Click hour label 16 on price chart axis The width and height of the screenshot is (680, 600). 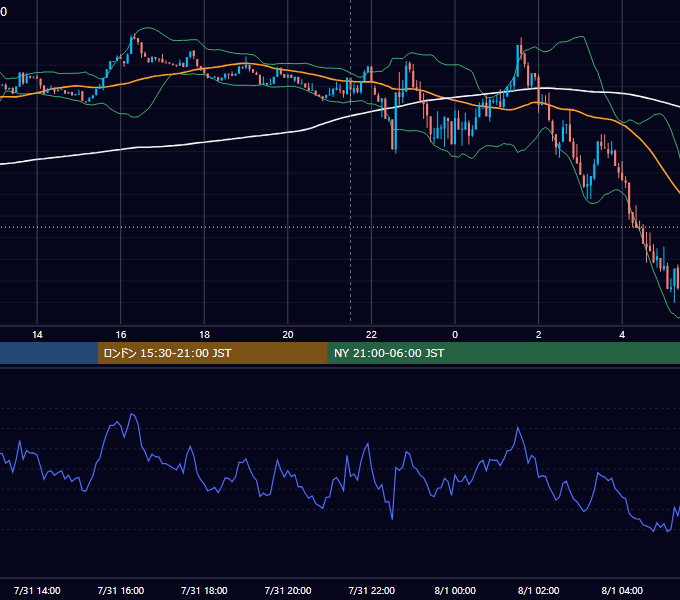point(121,335)
